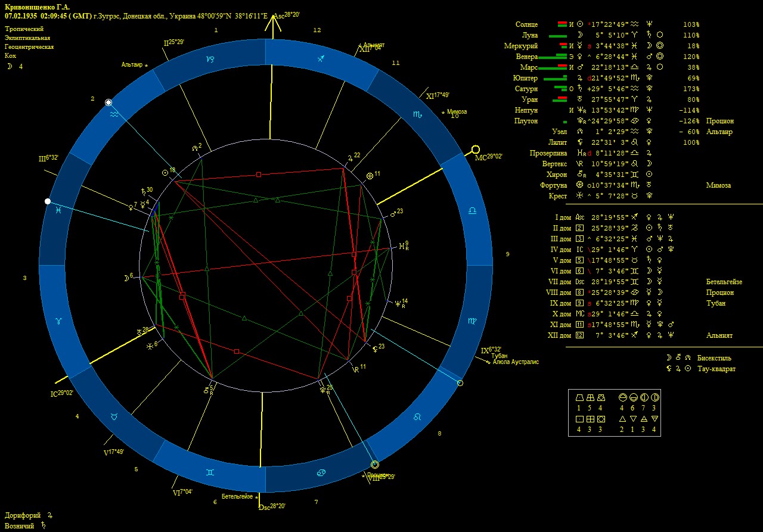Click the Sun marker circle above Aquarius

coord(108,102)
